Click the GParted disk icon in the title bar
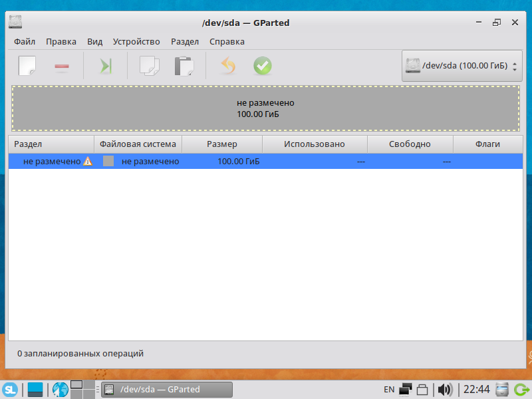This screenshot has width=532, height=399. pyautogui.click(x=15, y=22)
